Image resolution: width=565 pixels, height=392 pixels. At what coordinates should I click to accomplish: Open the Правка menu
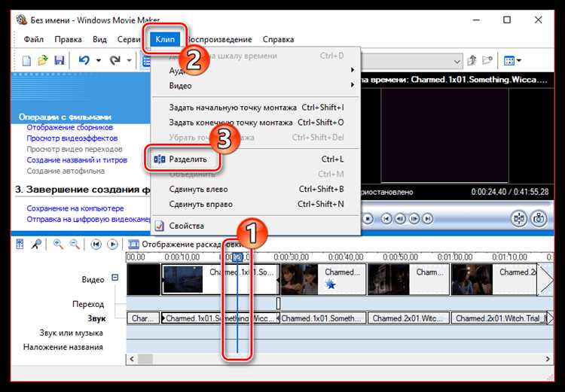click(68, 39)
